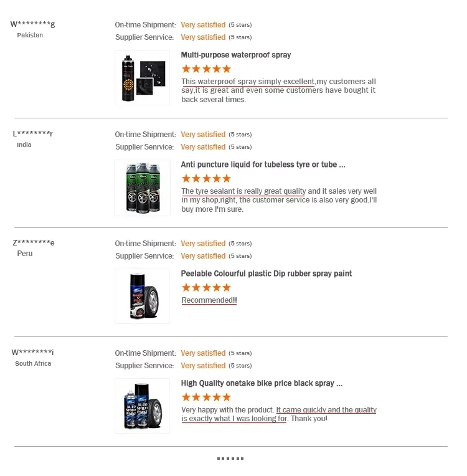
Task: Select reviewer L********r from India
Action: point(33,134)
